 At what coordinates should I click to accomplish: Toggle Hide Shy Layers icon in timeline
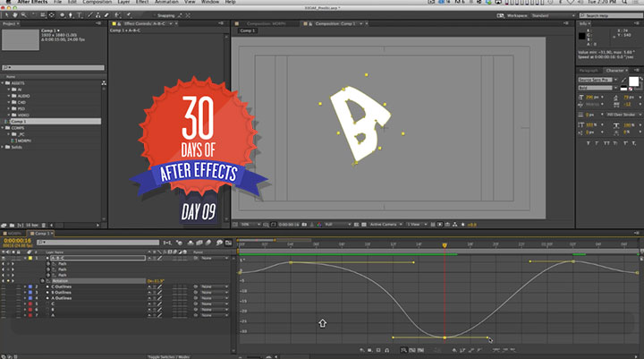[191, 243]
